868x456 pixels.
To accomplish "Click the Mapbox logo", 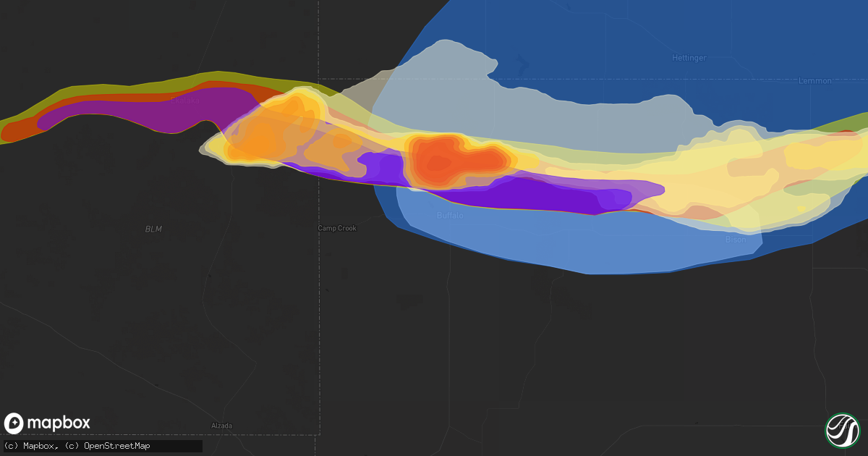I will click(x=47, y=423).
